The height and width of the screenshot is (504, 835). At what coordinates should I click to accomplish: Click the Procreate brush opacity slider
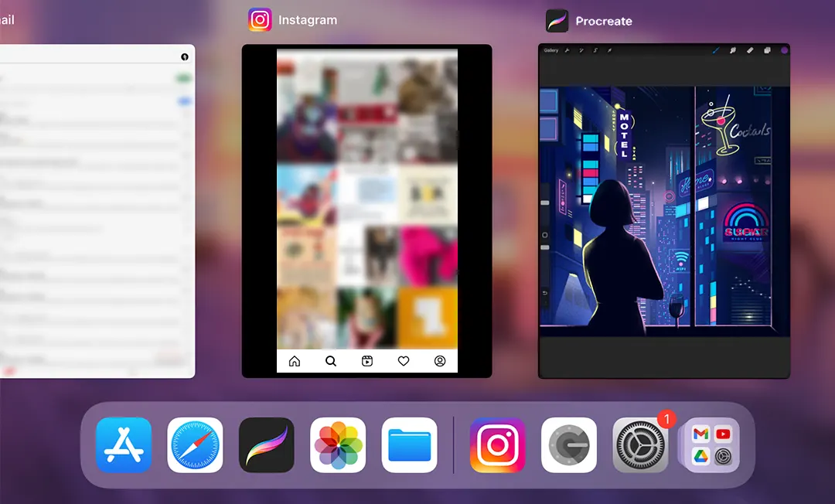click(x=545, y=247)
